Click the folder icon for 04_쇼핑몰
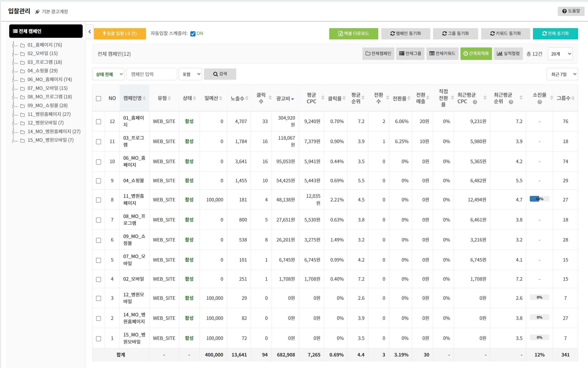This screenshot has height=368, width=588. click(23, 71)
